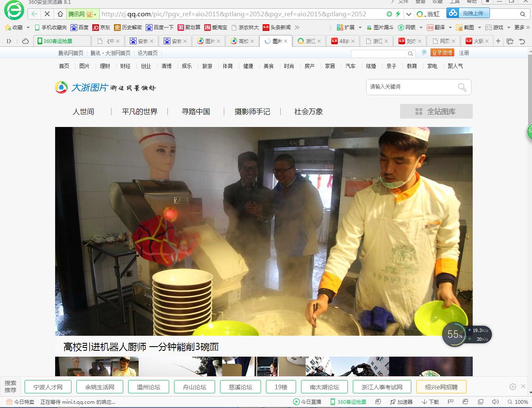Open a new tab with plus icon

click(x=498, y=41)
